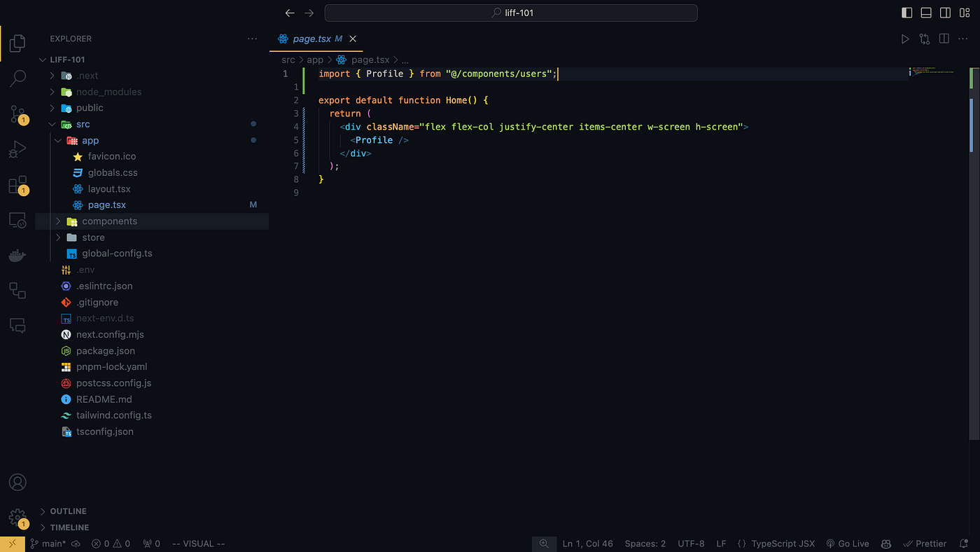The width and height of the screenshot is (980, 552).
Task: Open package.json file
Action: [x=152, y=350]
